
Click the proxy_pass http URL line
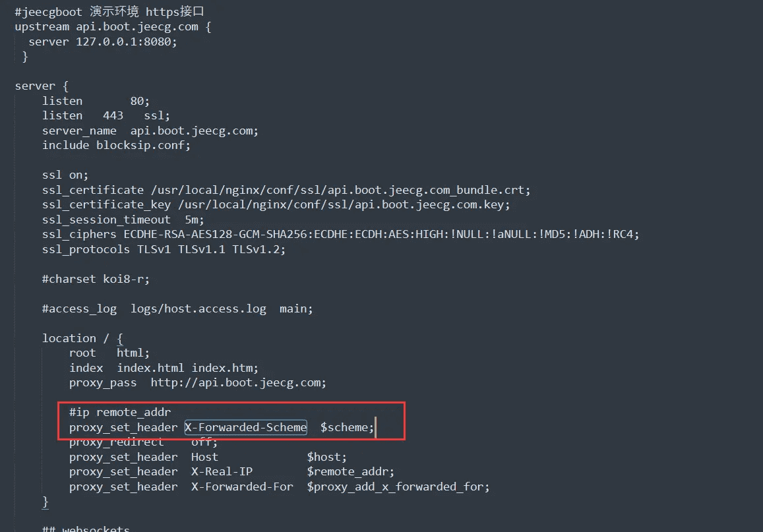[198, 383]
